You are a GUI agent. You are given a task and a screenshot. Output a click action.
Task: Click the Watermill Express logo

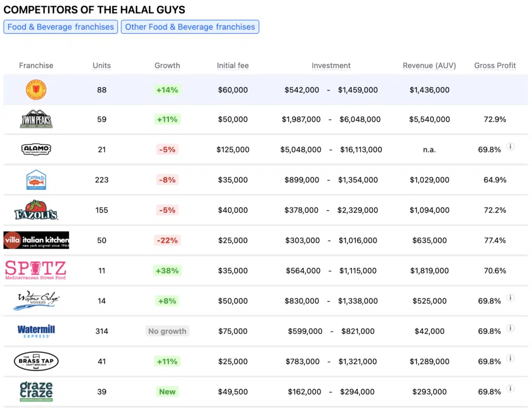tap(36, 331)
